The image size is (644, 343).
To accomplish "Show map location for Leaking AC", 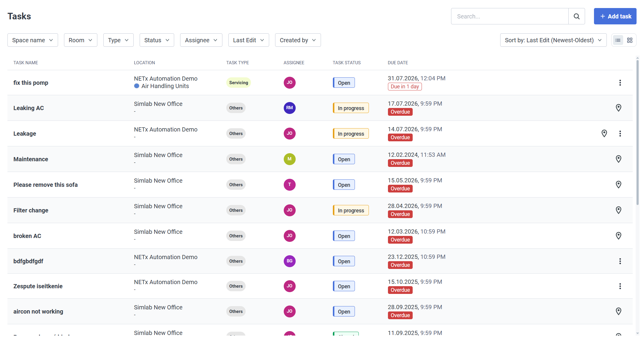I will point(618,108).
